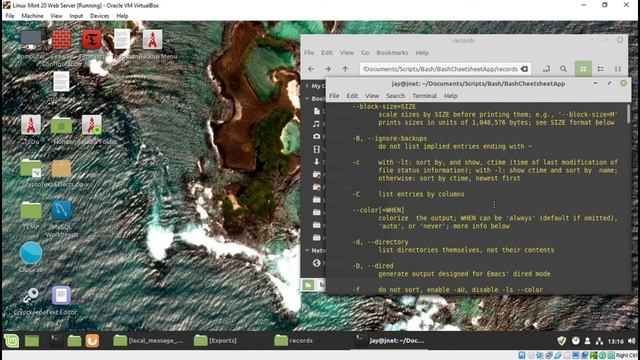The width and height of the screenshot is (640, 360).
Task: Open search in the records file manager
Action: coord(563,69)
